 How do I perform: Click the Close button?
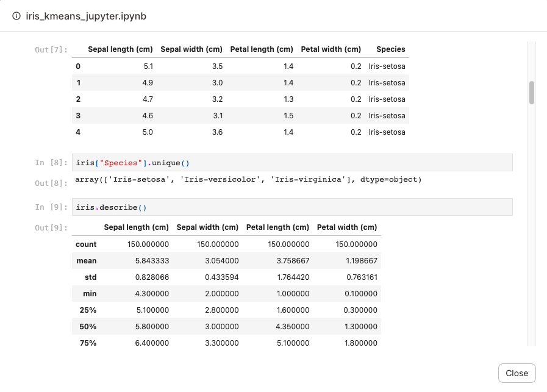[517, 372]
